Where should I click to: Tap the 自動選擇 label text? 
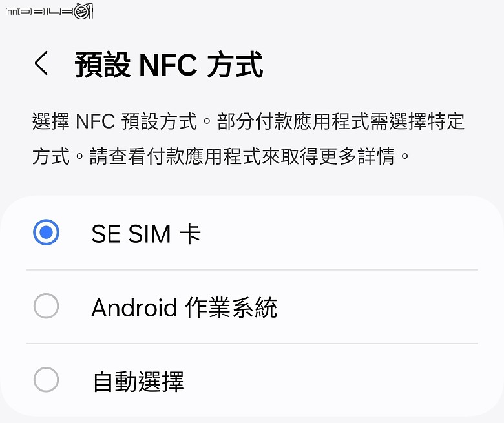[x=138, y=382]
